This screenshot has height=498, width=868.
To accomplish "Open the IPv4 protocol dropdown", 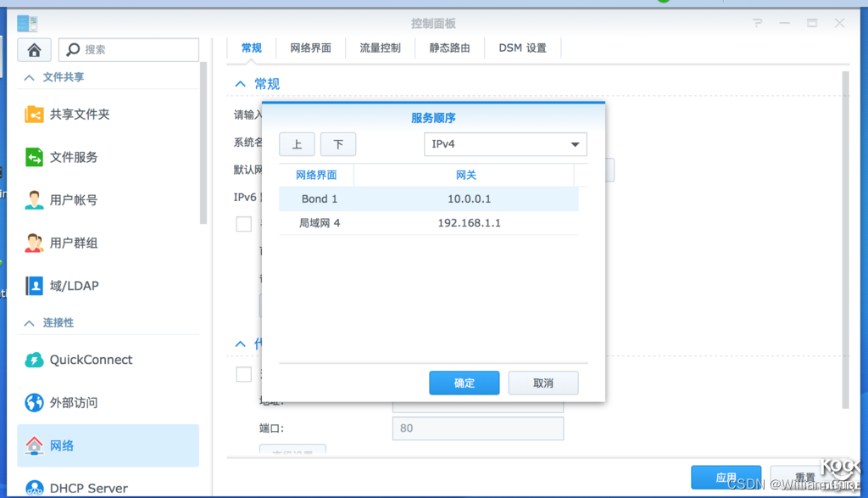I will (x=504, y=144).
